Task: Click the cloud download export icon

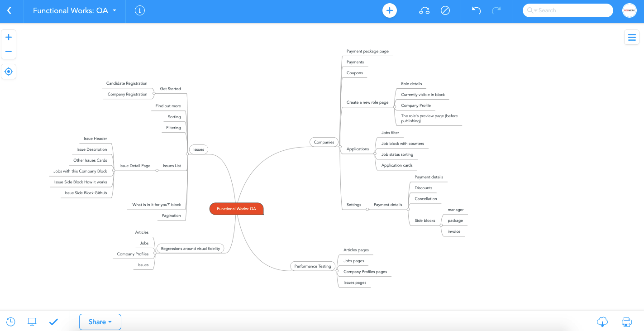Action: point(602,322)
